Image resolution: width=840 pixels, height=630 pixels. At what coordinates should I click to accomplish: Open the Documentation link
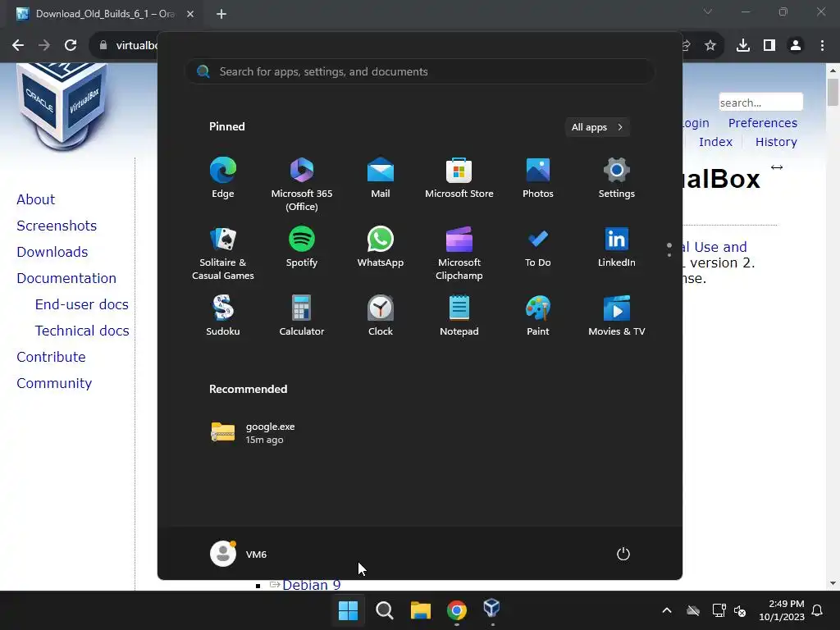pyautogui.click(x=66, y=278)
